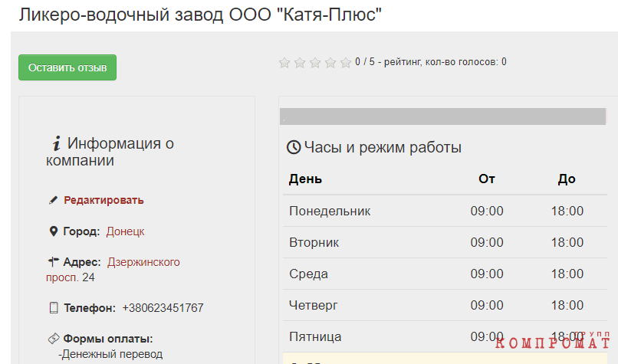Viewport: 618px width, 364px height.
Task: Click the 'Часы и режим работы' heading
Action: pos(383,147)
